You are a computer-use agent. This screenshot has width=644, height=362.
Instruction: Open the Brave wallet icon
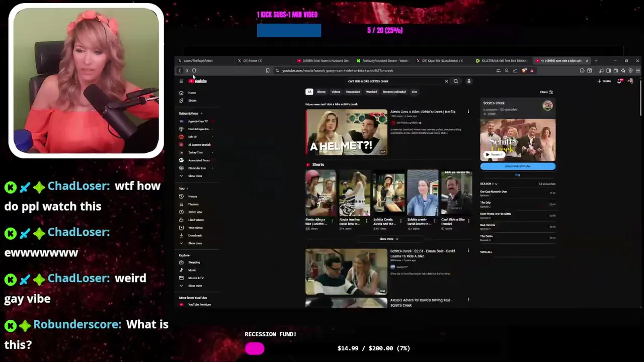click(616, 70)
